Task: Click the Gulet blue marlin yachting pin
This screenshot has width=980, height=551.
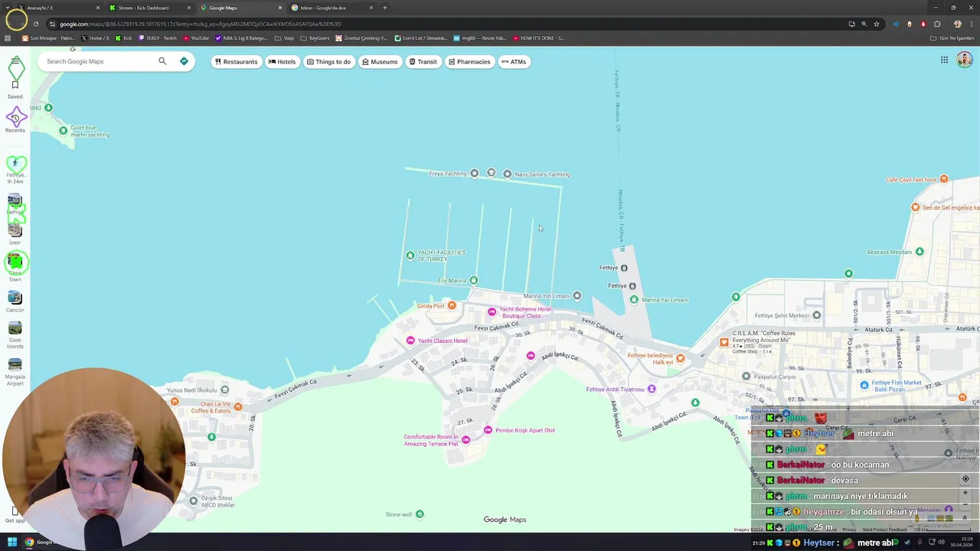Action: (63, 131)
